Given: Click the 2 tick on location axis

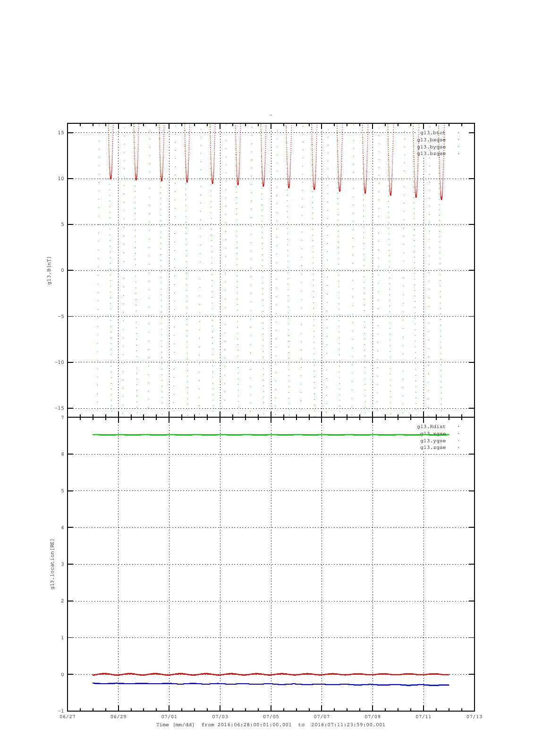Looking at the screenshot, I should [x=62, y=601].
